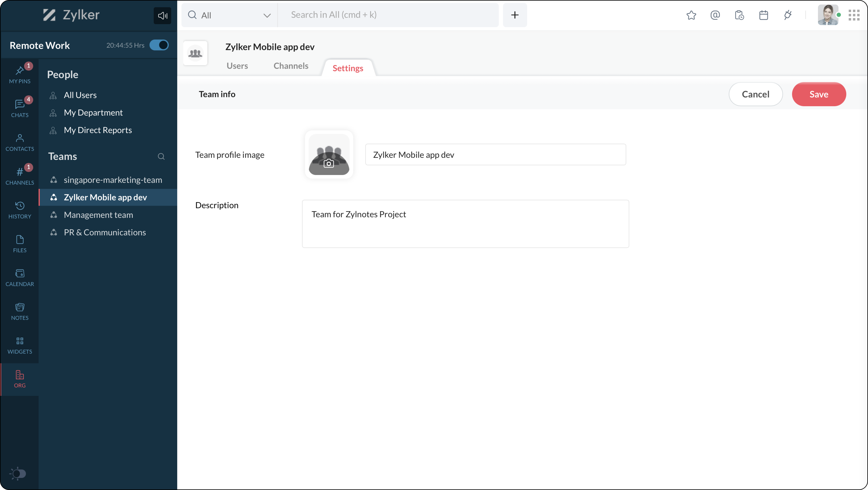The height and width of the screenshot is (490, 868).
Task: Click the starred messages icon
Action: pos(691,15)
